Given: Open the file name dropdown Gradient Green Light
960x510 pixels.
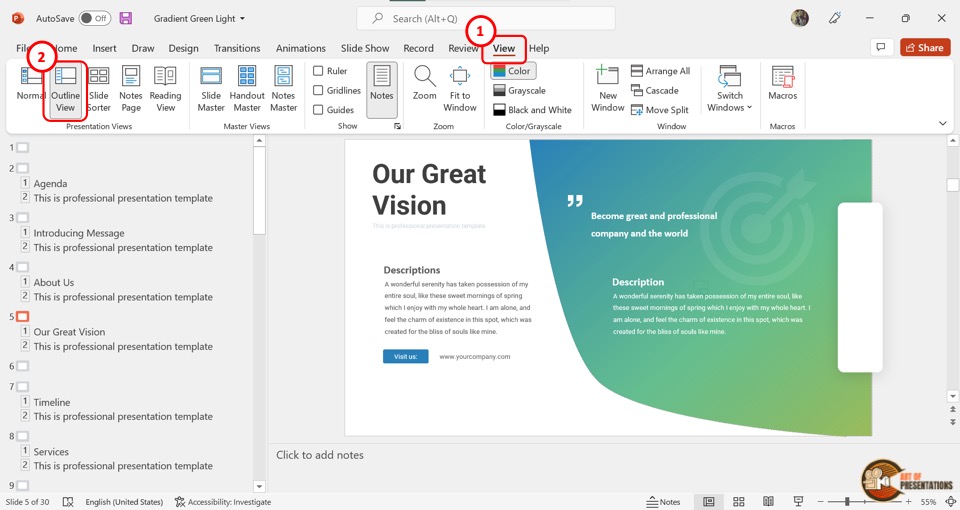Looking at the screenshot, I should [x=199, y=18].
